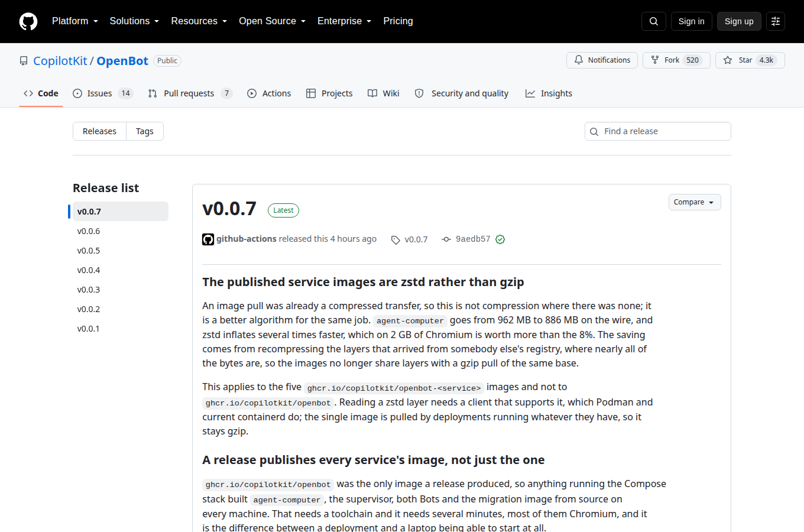804x532 pixels.
Task: Click the v0.0.7 tag link in release header
Action: [x=416, y=239]
